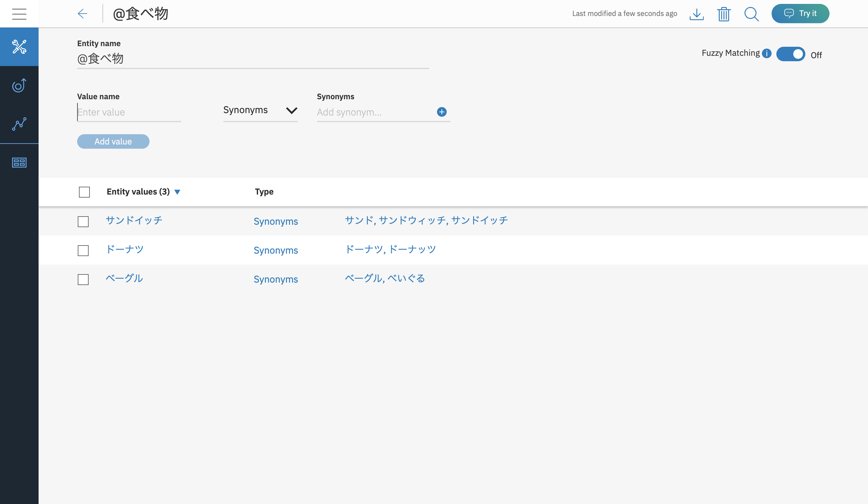Click the download entity icon
Viewport: 868px width, 504px height.
click(697, 14)
